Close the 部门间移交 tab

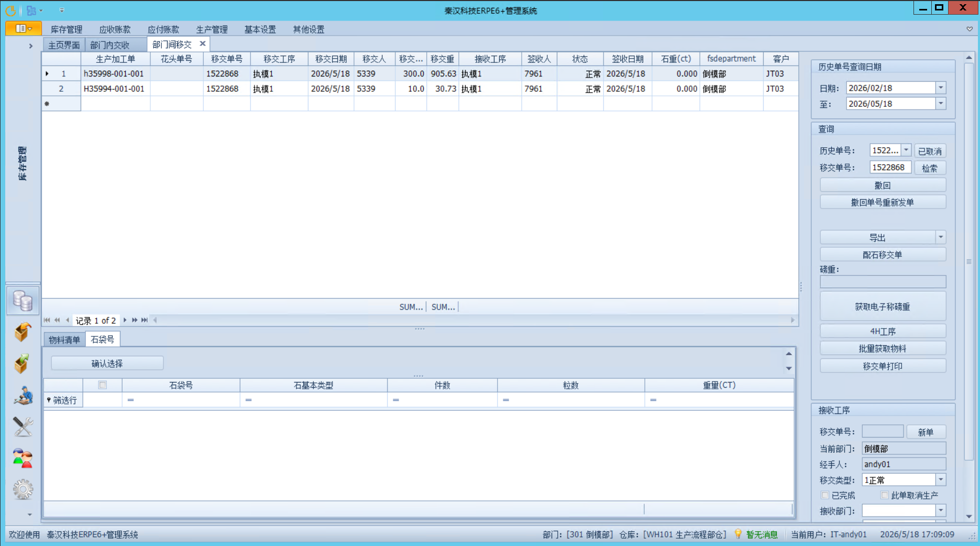point(203,43)
